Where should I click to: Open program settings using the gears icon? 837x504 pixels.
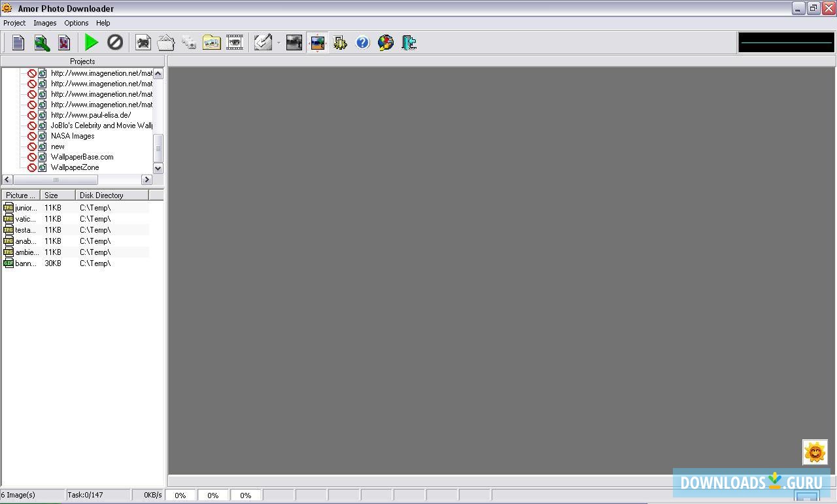click(x=340, y=42)
